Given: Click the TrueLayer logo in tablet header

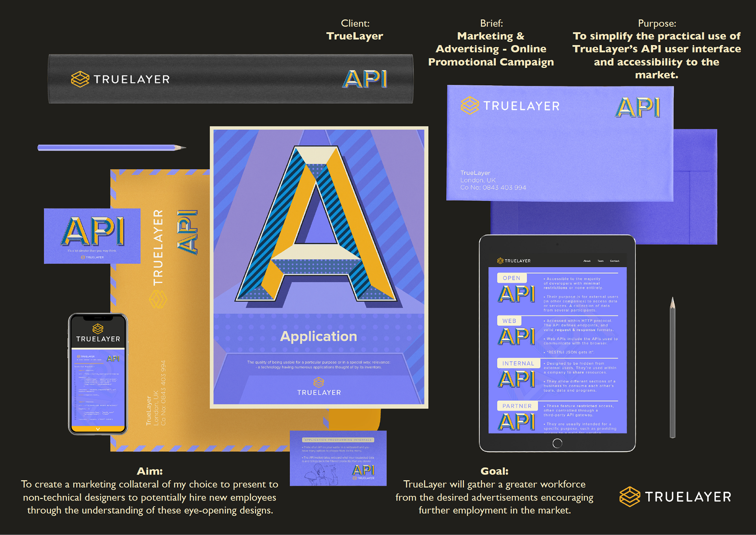Looking at the screenshot, I should [x=514, y=261].
